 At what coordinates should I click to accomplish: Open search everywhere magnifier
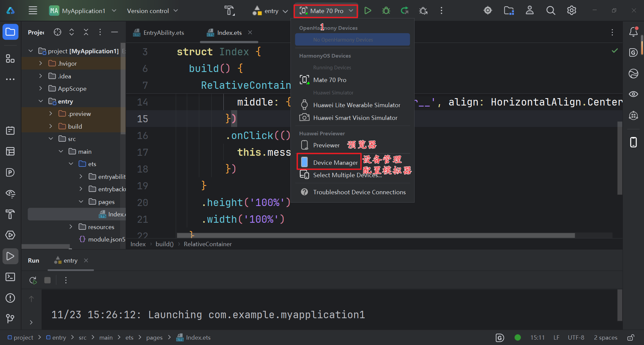coord(551,11)
